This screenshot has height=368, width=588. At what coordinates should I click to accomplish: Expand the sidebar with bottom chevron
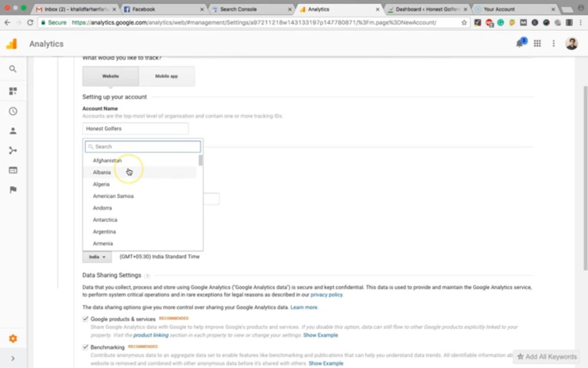point(13,359)
